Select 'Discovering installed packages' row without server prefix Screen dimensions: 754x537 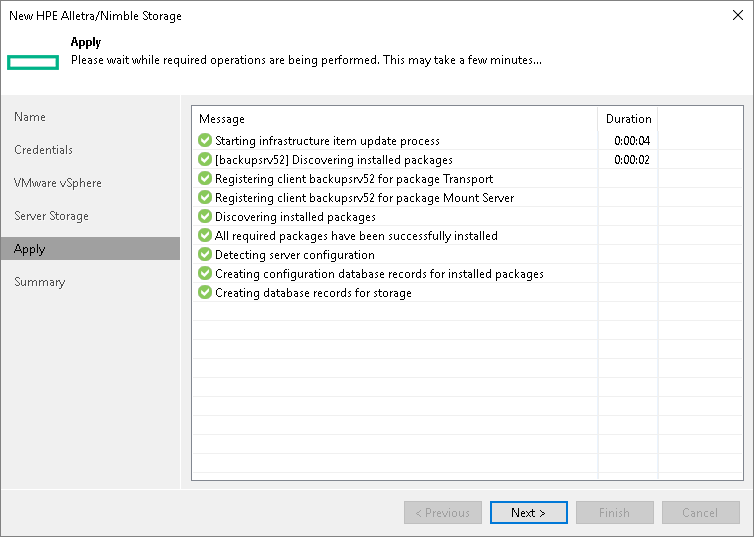(x=467, y=216)
